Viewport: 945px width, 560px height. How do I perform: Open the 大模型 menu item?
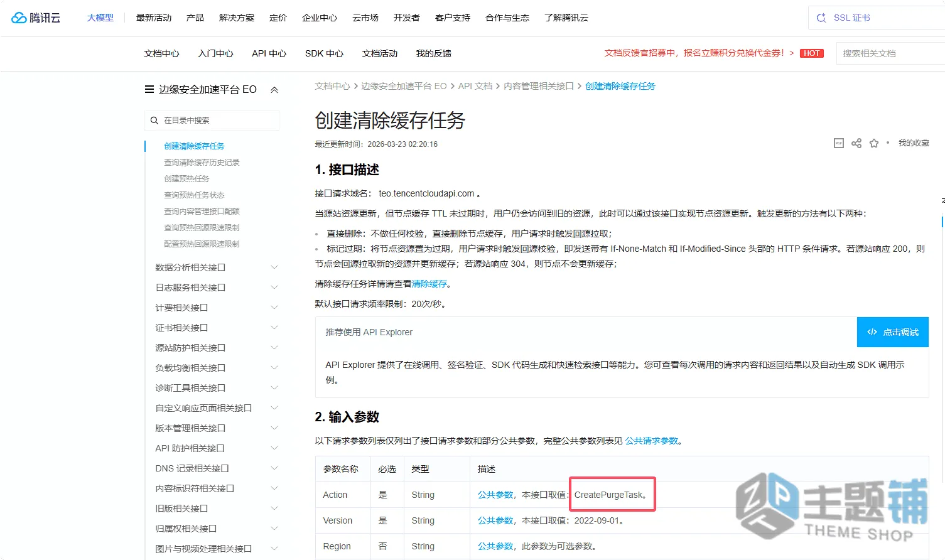pyautogui.click(x=100, y=18)
